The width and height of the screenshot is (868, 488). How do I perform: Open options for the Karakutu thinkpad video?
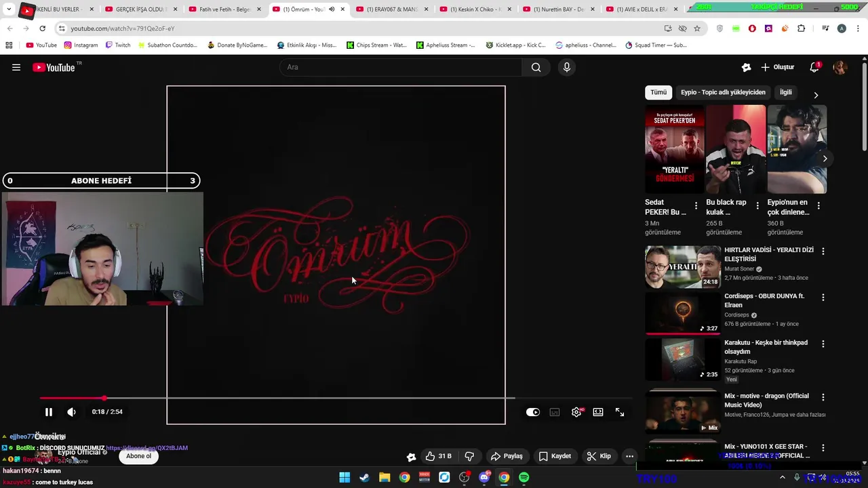click(823, 344)
